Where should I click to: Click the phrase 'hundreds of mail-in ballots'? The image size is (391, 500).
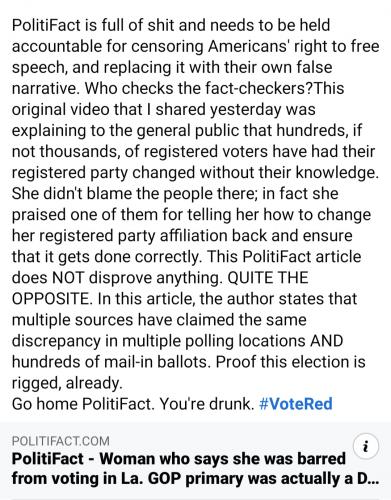[111, 362]
